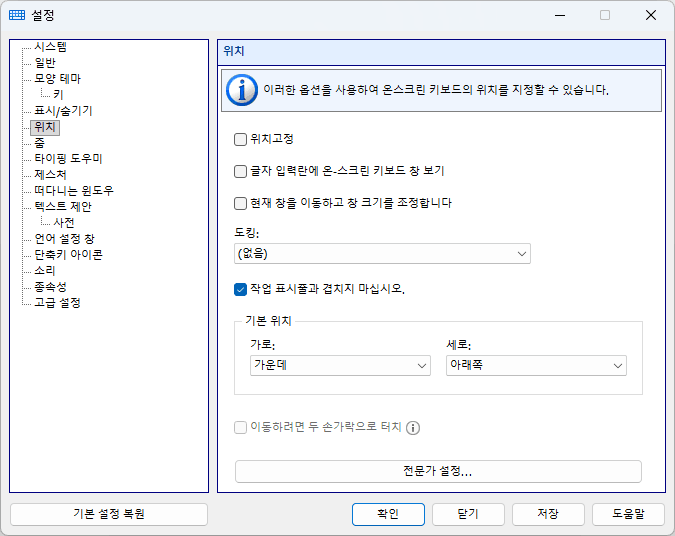Toggle 글자 입력란에 온-스크린 키보드 창 보기 checkbox
Screen dimensions: 675x536
coord(240,171)
